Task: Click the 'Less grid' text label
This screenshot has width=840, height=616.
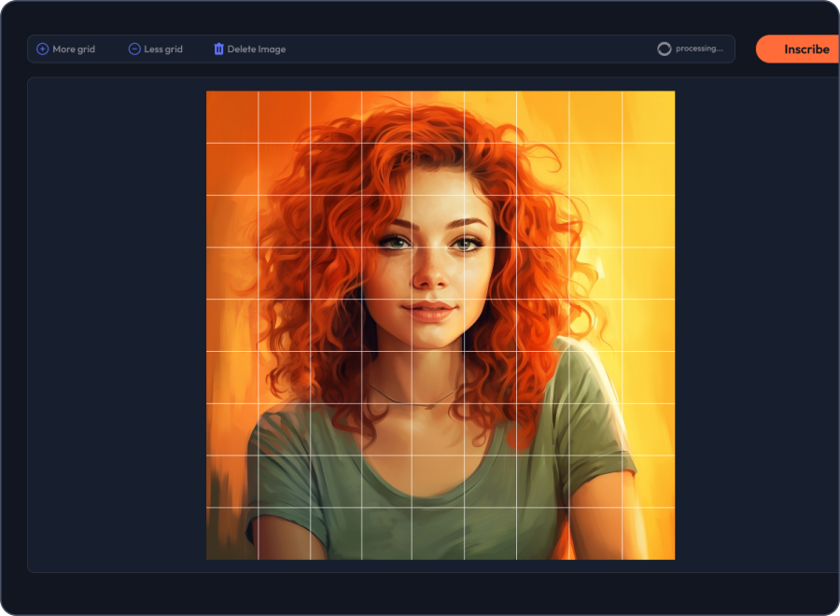Action: (163, 49)
